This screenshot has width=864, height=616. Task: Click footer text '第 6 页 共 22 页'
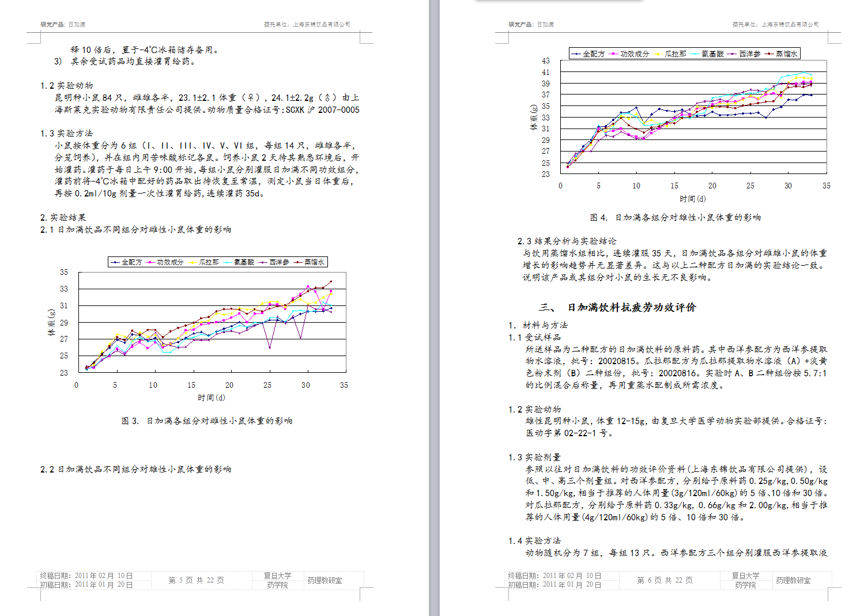pos(665,580)
